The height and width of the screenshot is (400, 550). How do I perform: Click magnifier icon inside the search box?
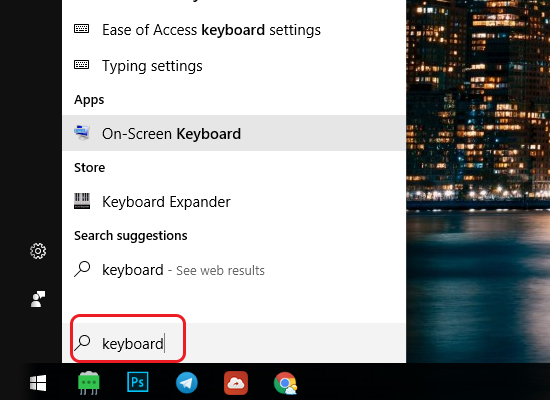point(82,343)
